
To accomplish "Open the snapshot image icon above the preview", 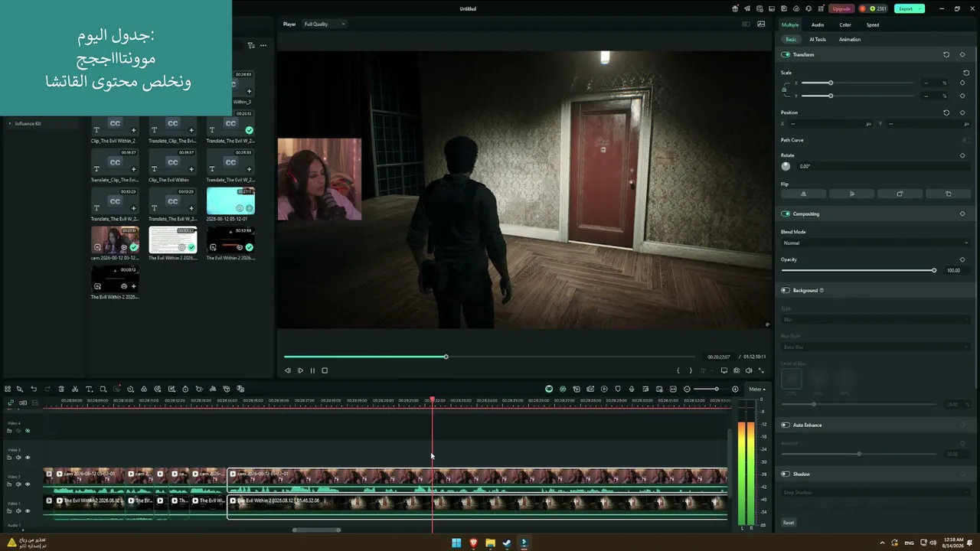I will click(x=761, y=24).
